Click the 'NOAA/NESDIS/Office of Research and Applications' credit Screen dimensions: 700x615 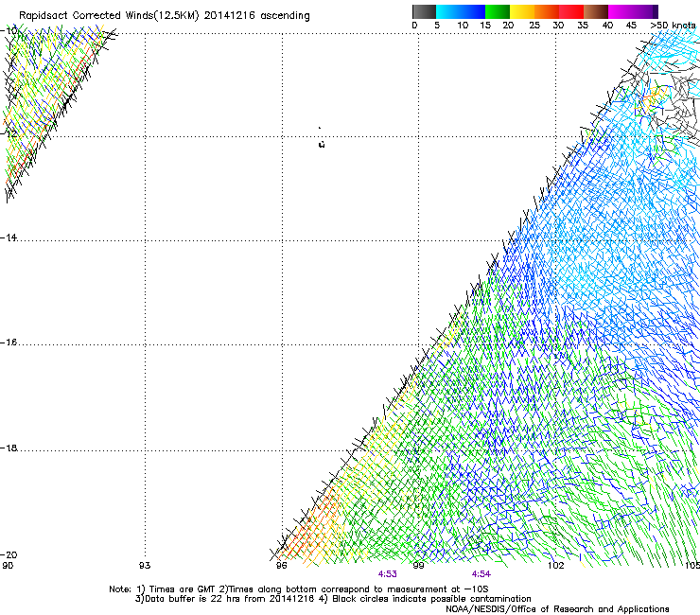tap(557, 609)
